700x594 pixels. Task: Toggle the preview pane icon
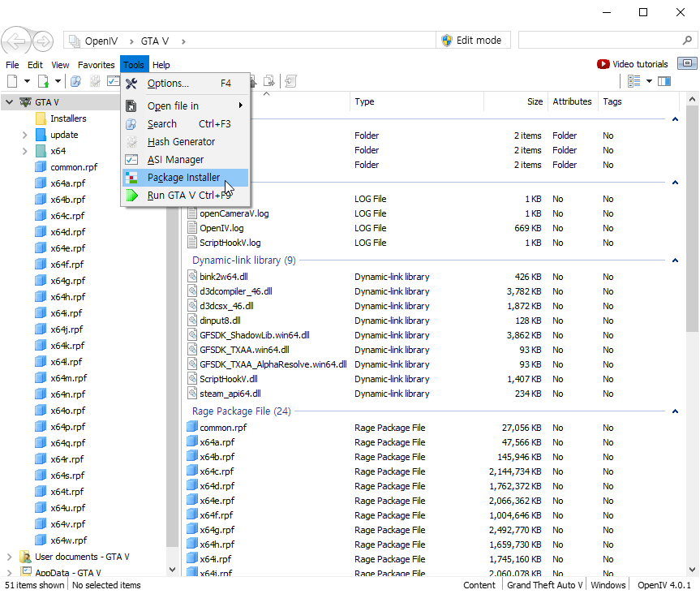(x=664, y=81)
